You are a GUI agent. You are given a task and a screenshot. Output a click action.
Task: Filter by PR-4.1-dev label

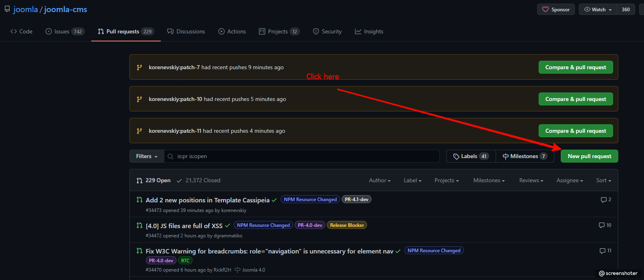[x=357, y=199]
